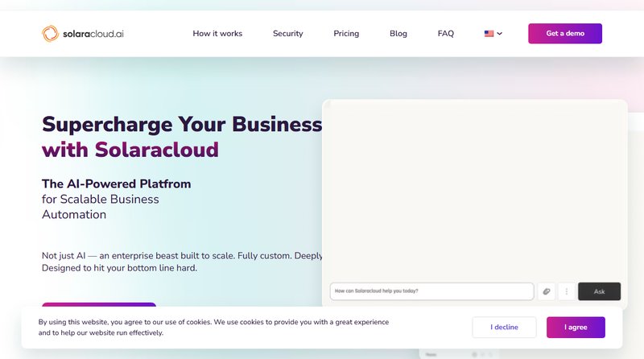The image size is (644, 359).
Task: Click the Ask button in chat
Action: point(599,291)
